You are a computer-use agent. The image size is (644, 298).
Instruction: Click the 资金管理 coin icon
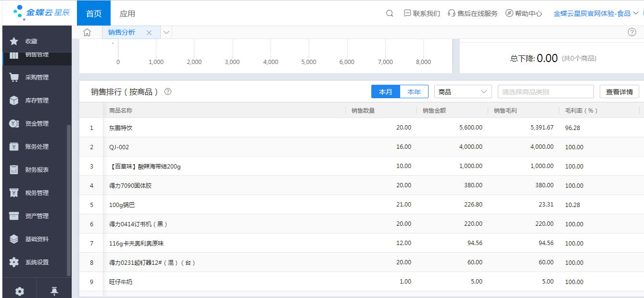pyautogui.click(x=14, y=124)
